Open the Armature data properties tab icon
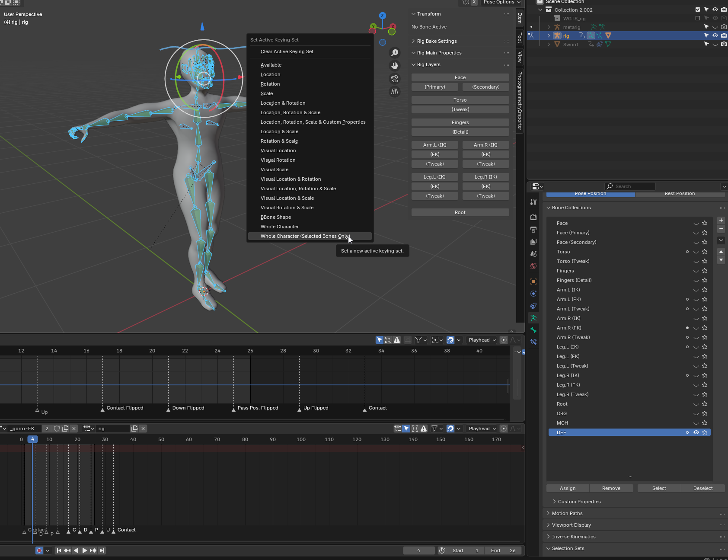Image resolution: width=728 pixels, height=560 pixels. point(533,318)
